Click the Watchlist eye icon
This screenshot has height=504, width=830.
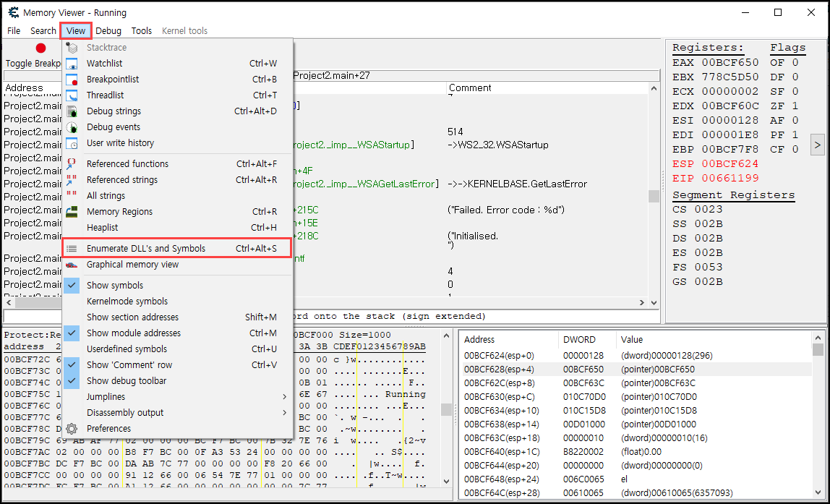click(x=72, y=64)
